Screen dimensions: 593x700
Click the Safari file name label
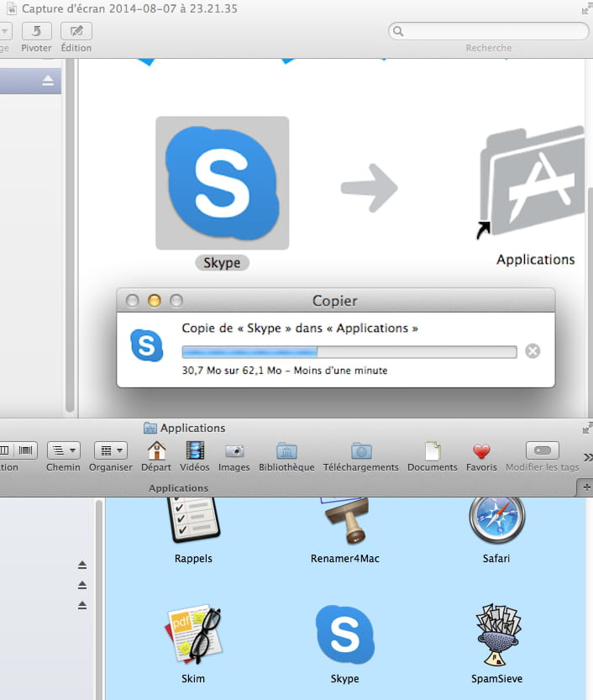[x=496, y=559]
